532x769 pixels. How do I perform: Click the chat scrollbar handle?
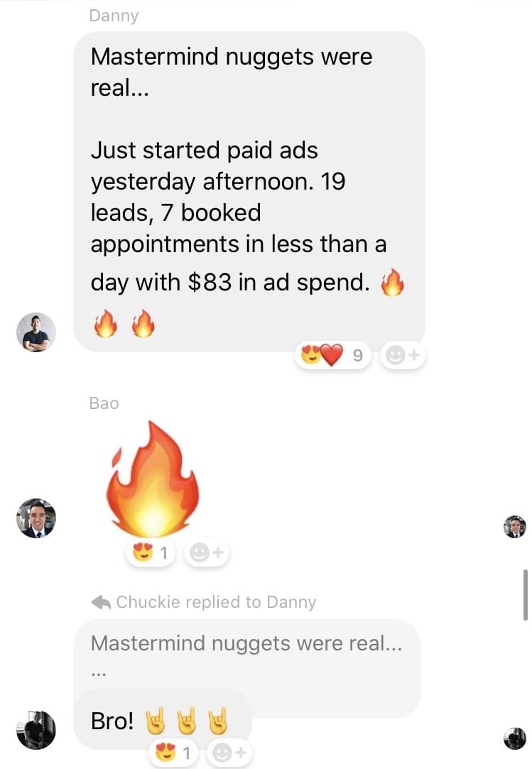(525, 595)
